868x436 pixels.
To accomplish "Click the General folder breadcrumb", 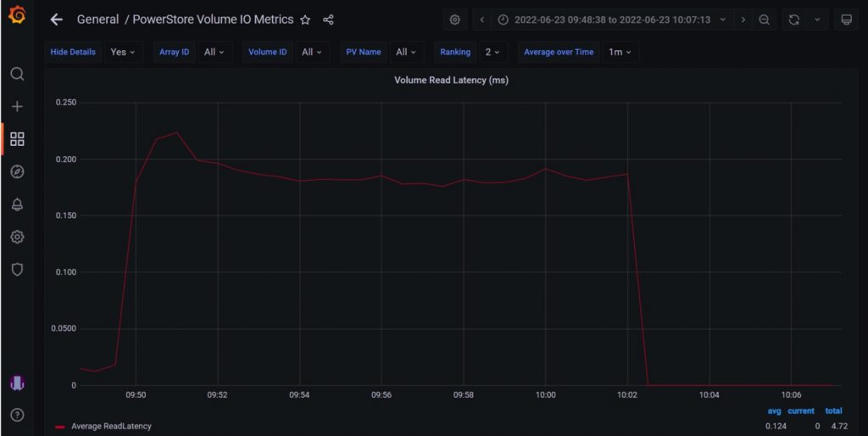I will pos(97,20).
